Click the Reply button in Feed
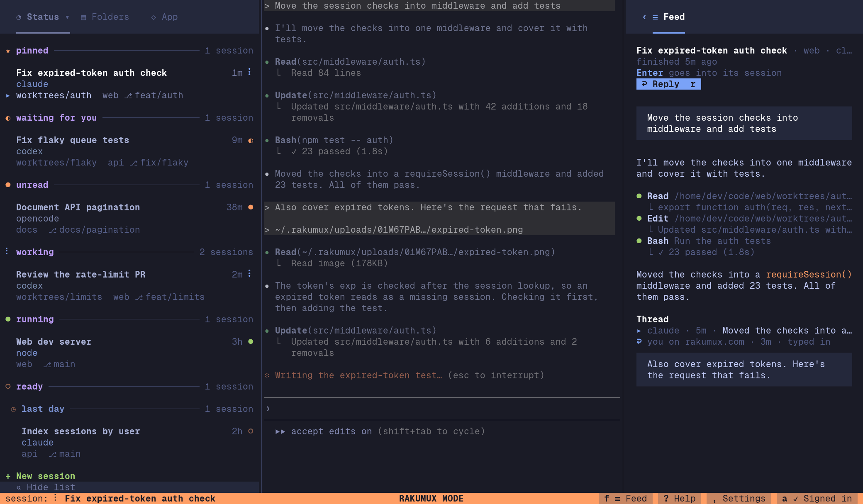The image size is (863, 504). click(669, 84)
